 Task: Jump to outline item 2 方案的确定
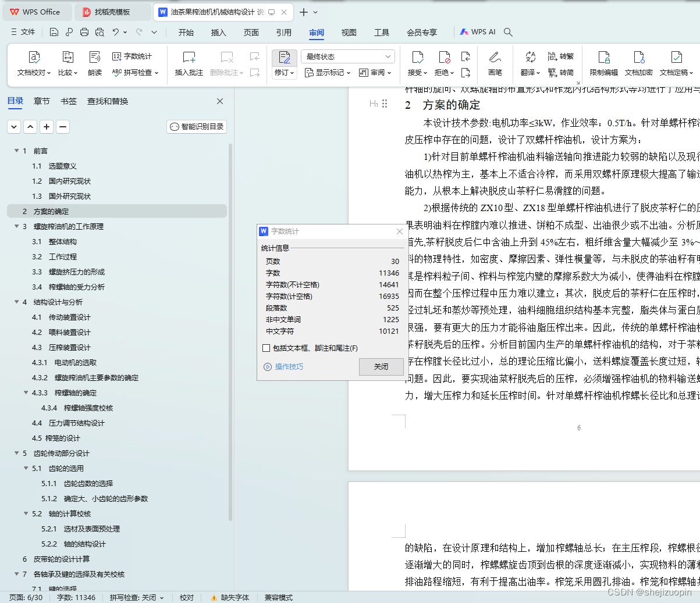[x=117, y=211]
